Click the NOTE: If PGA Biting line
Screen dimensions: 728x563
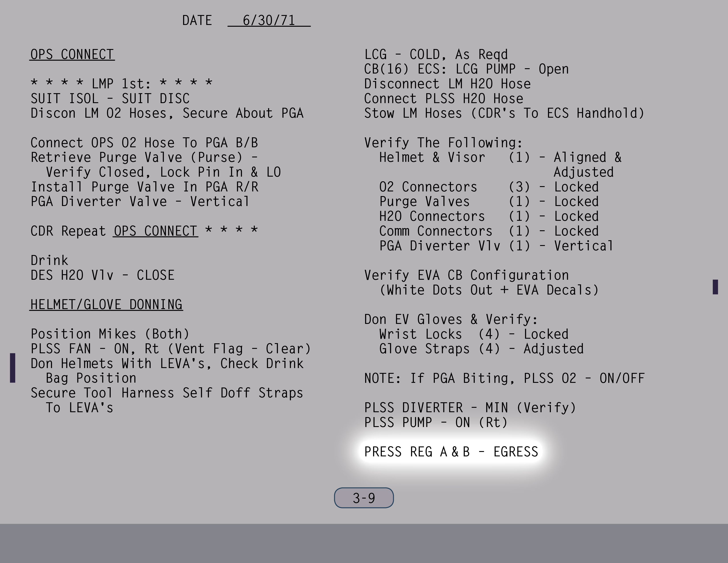coord(504,378)
